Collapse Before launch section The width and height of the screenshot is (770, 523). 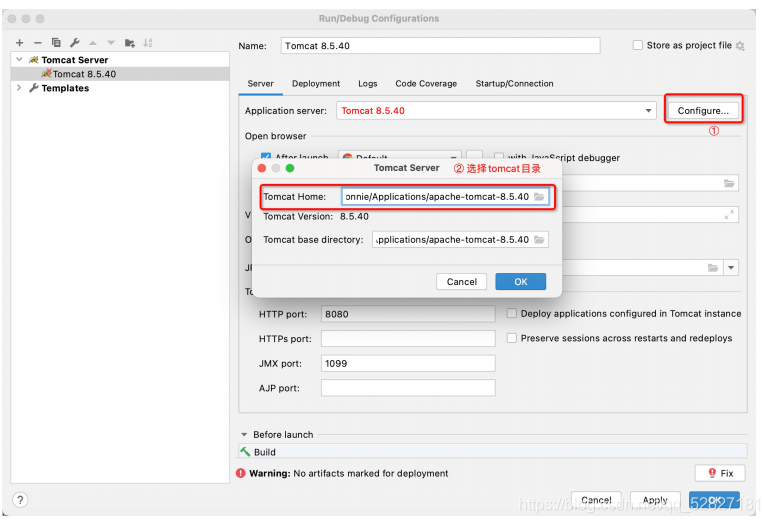(244, 435)
